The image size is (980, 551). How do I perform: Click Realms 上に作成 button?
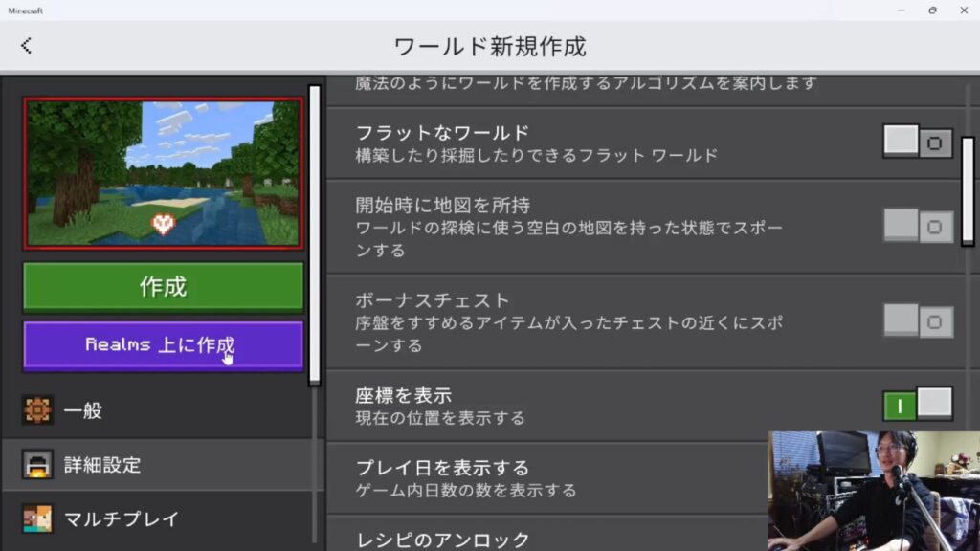coord(163,345)
